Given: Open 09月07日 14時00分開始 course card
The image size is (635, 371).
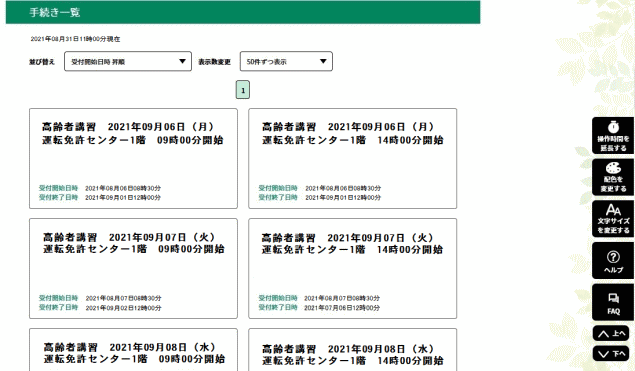Looking at the screenshot, I should pos(353,269).
